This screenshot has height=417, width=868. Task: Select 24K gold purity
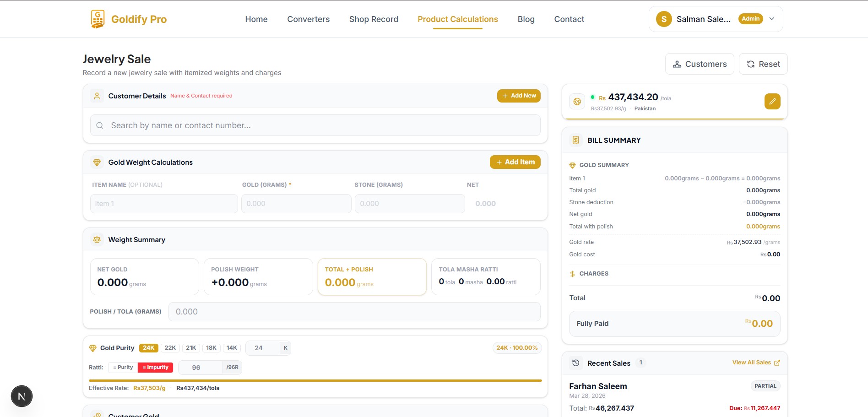point(149,348)
